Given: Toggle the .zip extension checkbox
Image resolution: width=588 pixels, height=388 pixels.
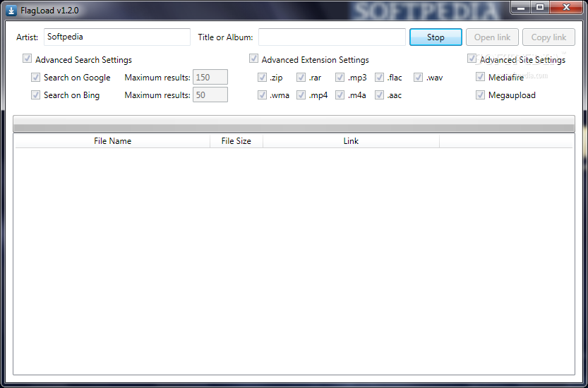Looking at the screenshot, I should click(262, 77).
